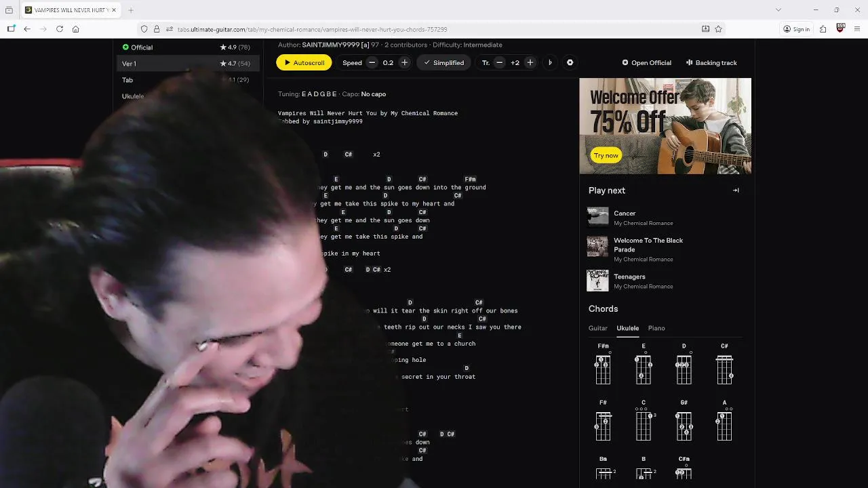868x488 pixels.
Task: Switch chords to Piano tab
Action: pos(656,328)
